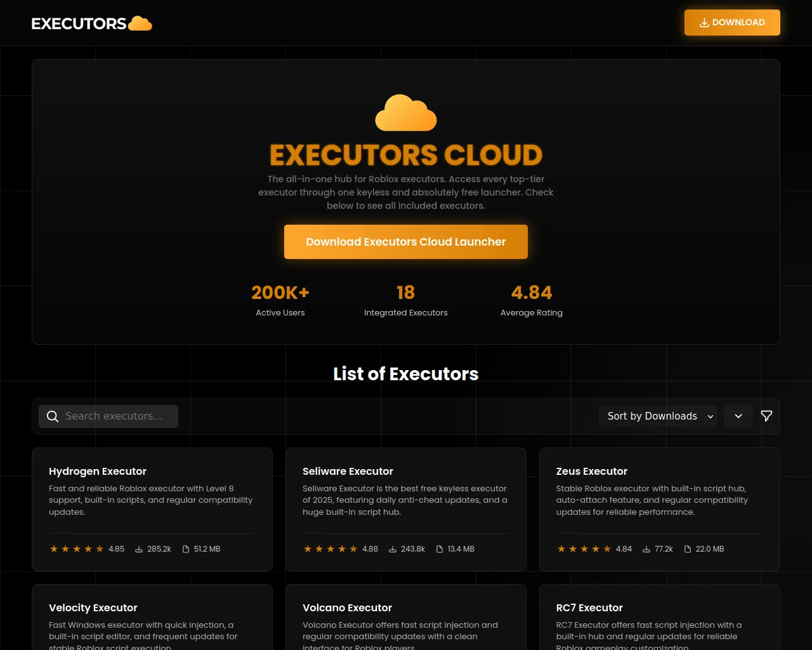
Task: Click the hero tagline about Roblox executors
Action: click(x=406, y=192)
